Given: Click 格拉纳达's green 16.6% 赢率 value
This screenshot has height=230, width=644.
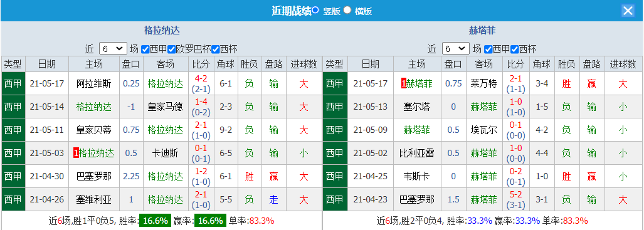Looking at the screenshot, I should tap(210, 221).
